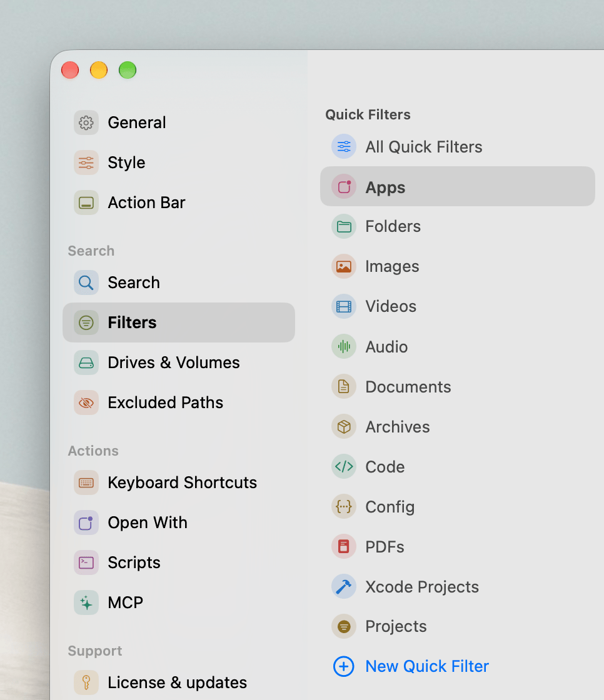Viewport: 604px width, 700px height.
Task: Select the Apps quick filter row
Action: pos(458,187)
